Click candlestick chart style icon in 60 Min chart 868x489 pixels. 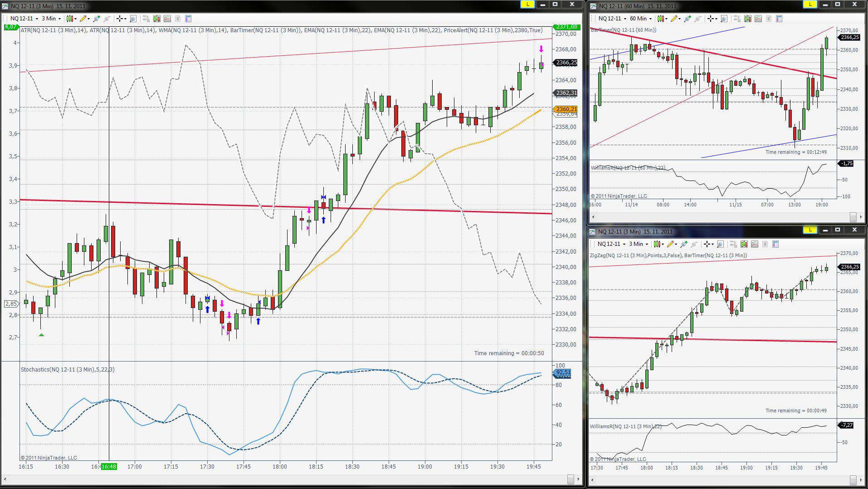pos(661,19)
